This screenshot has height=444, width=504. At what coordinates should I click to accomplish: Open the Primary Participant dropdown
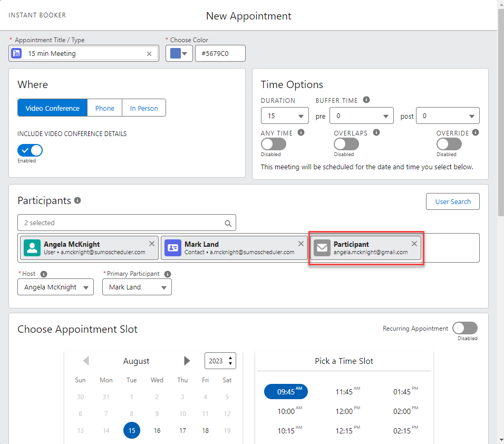(x=137, y=287)
